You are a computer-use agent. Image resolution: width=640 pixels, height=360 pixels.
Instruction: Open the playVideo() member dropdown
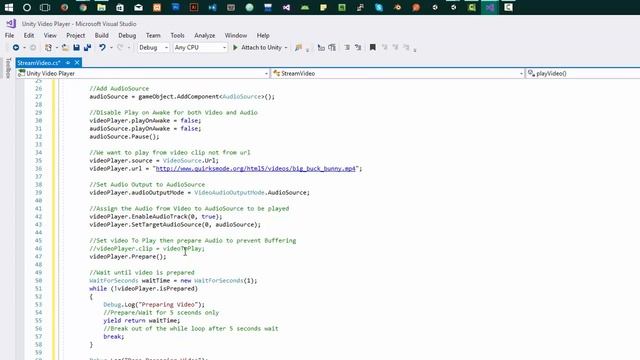[x=583, y=73]
